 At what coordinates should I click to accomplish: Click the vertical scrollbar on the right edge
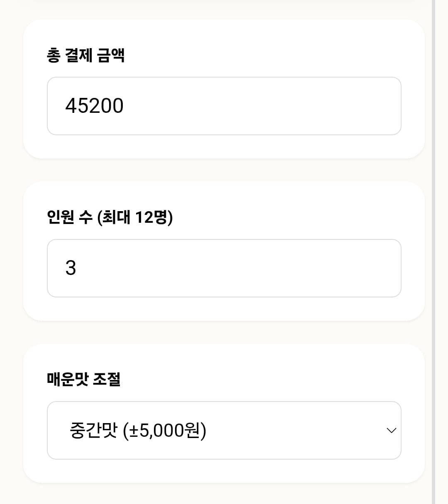pos(433,249)
